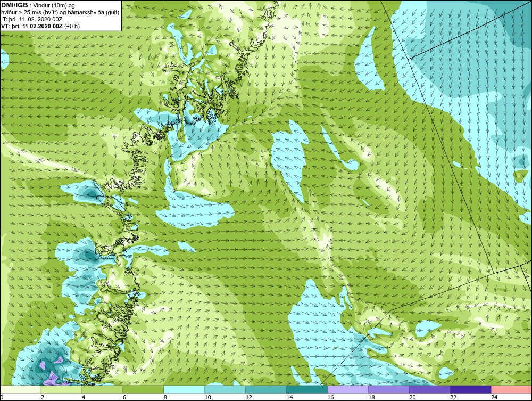Click the 'hviður > 25 m/s (hvítt)' line
Viewport: 532px width, 401px height.
tap(29, 13)
